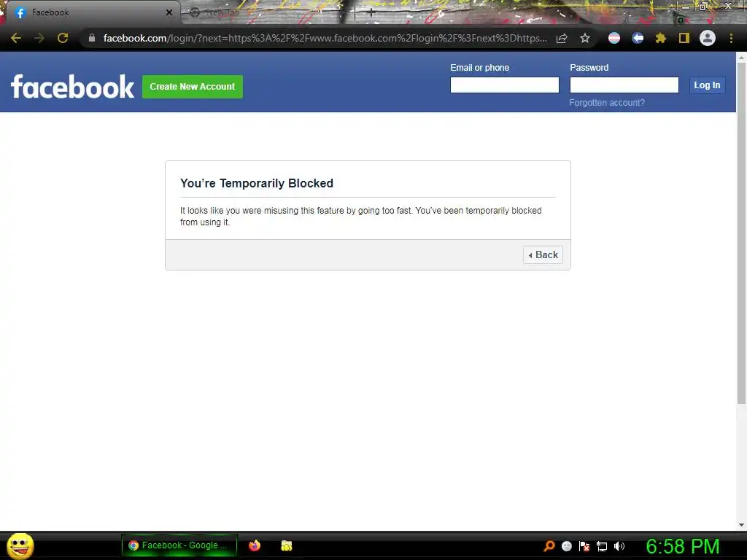
Task: Open the Forgotten account? link
Action: tap(606, 103)
